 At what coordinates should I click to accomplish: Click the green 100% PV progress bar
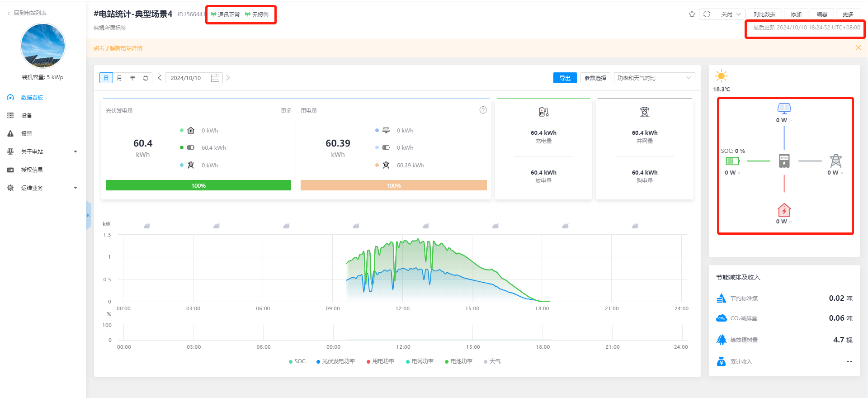coord(198,185)
